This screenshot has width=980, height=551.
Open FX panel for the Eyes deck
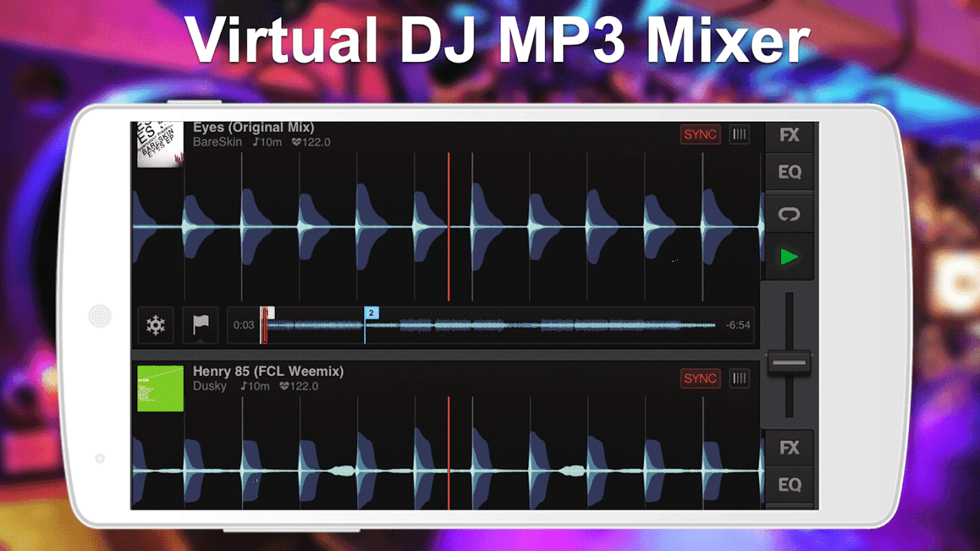tap(790, 135)
